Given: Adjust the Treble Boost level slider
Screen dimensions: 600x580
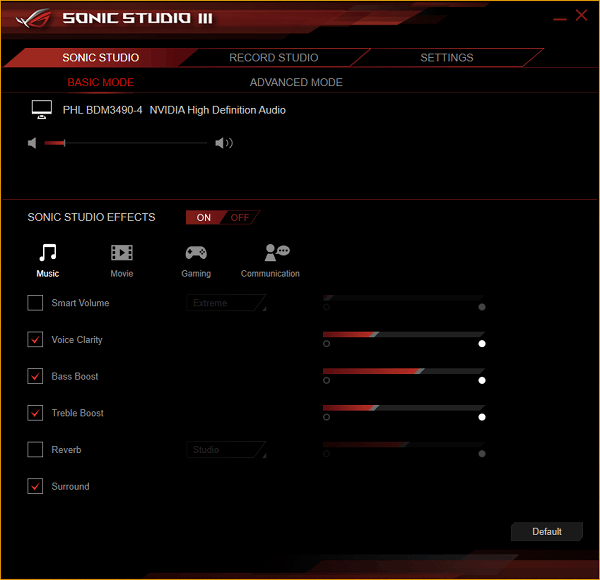Looking at the screenshot, I should coord(404,408).
